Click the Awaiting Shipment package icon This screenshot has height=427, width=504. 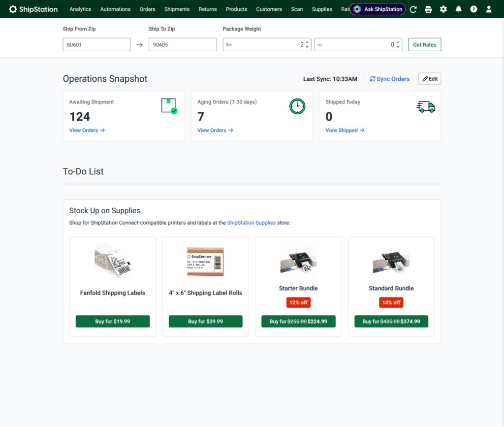point(169,106)
